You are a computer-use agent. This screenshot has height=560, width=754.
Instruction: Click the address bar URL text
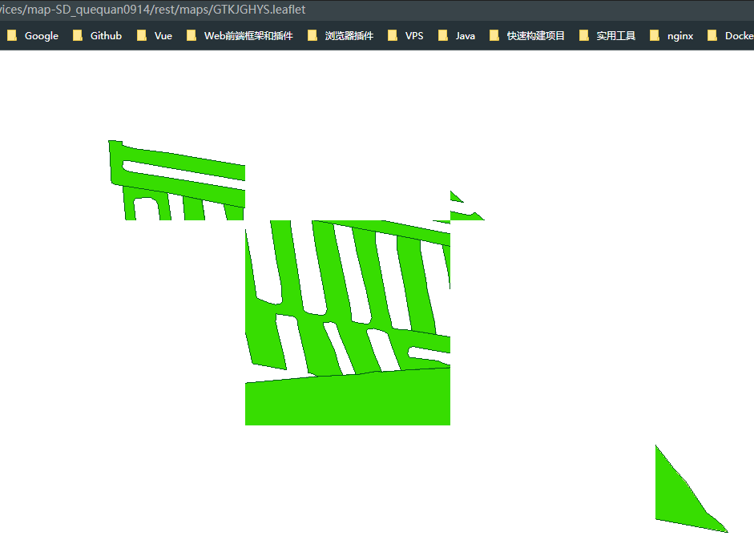point(152,10)
